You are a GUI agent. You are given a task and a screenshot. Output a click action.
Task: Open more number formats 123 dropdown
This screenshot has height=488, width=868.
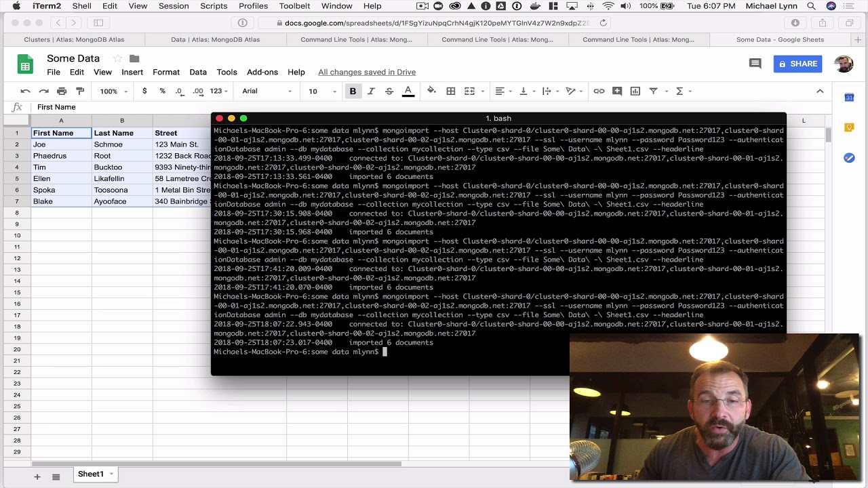pos(219,91)
